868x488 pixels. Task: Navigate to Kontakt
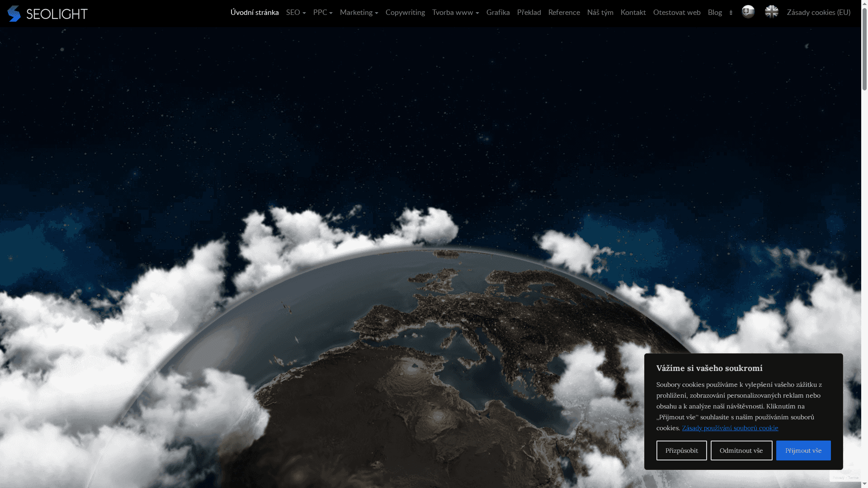(633, 13)
